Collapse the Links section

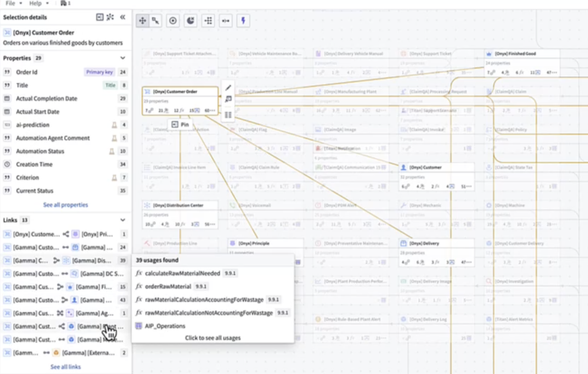pyautogui.click(x=123, y=220)
